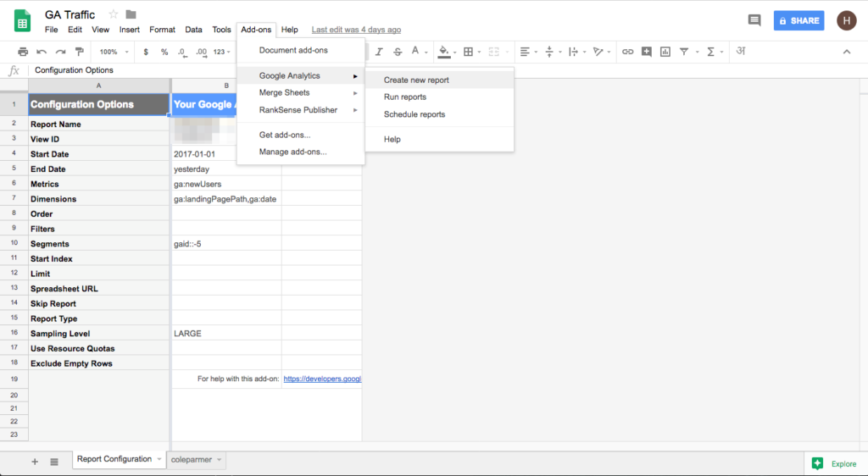Close the Add-ons menu
Viewport: 868px width, 476px height.
256,30
